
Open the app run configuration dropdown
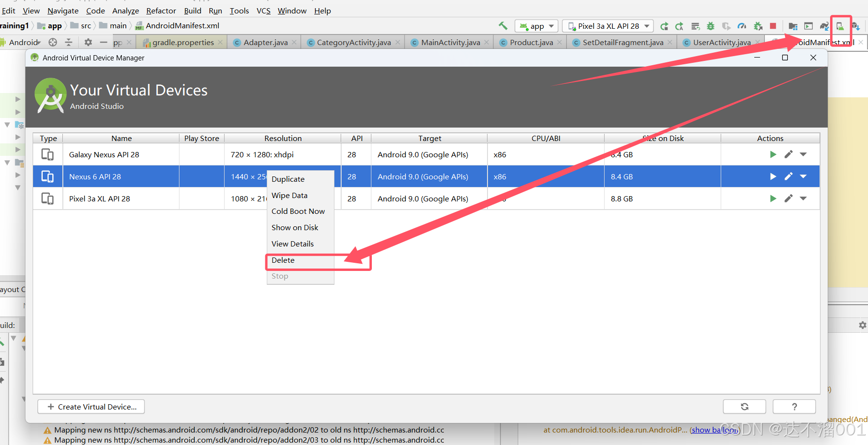tap(536, 26)
